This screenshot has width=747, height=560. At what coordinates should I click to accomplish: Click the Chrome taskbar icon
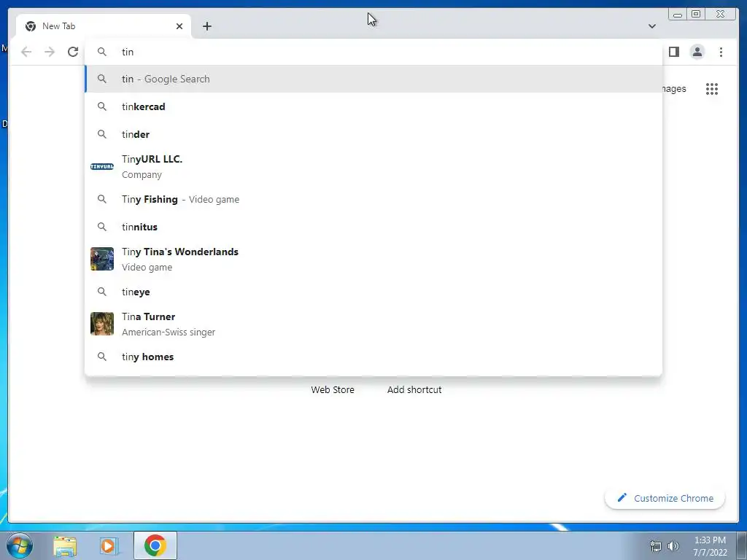(155, 545)
